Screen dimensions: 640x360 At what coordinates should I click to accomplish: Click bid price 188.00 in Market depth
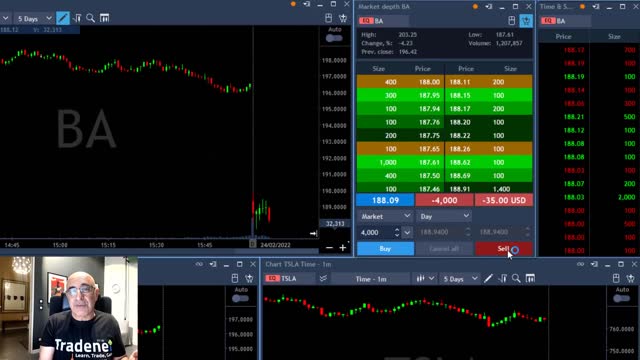click(x=429, y=82)
